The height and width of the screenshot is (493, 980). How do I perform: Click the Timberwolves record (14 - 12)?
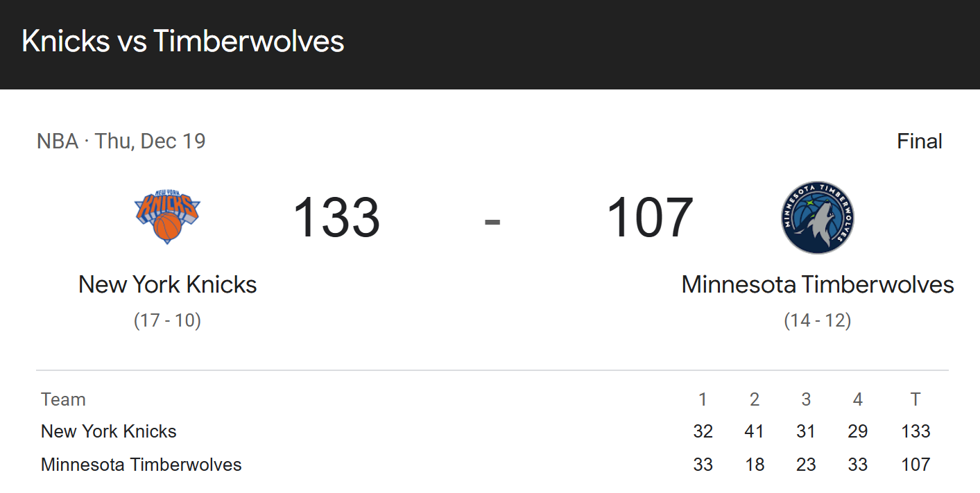pos(818,320)
